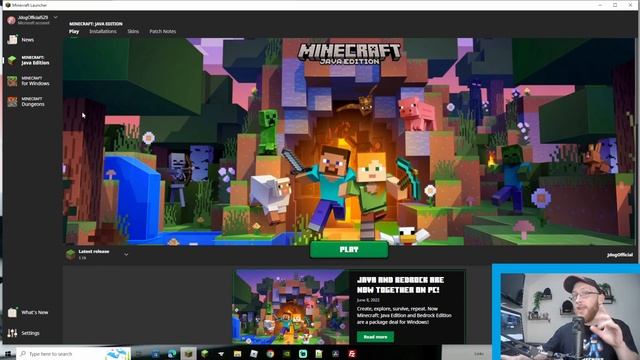Open launcher Settings sliders icon
This screenshot has width=640, height=360.
tap(12, 333)
